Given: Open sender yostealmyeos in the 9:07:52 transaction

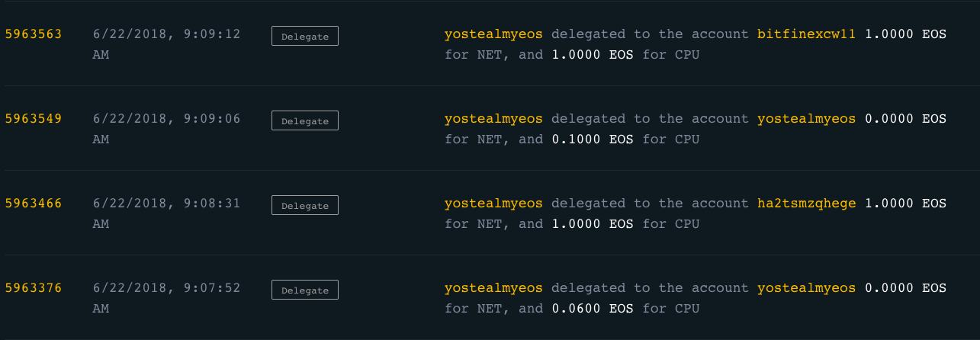Looking at the screenshot, I should pos(493,288).
